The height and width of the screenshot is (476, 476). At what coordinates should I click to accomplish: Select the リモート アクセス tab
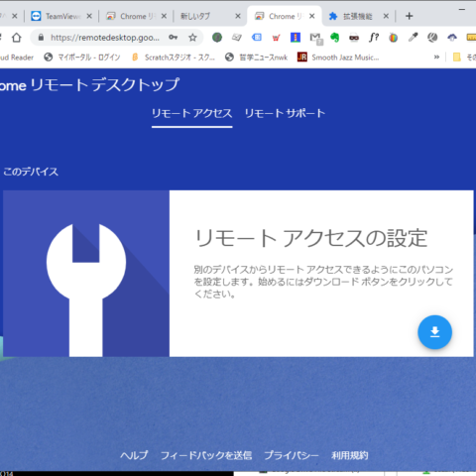click(x=191, y=113)
